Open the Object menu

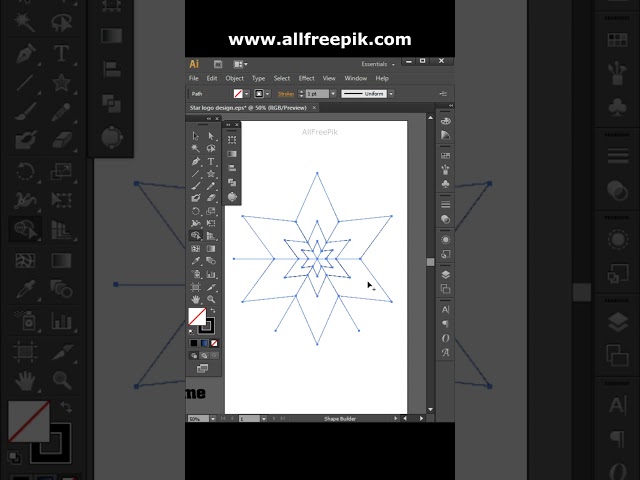click(x=234, y=78)
